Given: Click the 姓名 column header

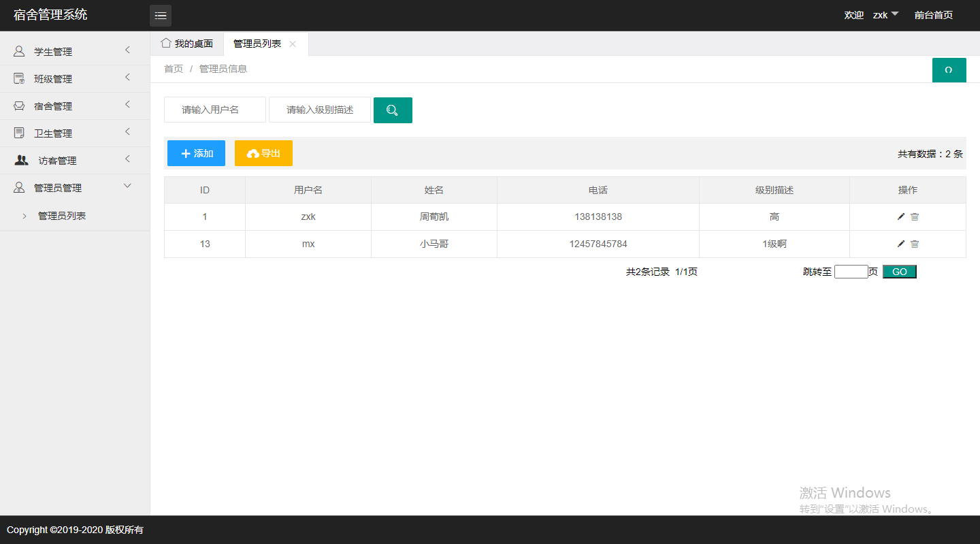Looking at the screenshot, I should pos(434,190).
